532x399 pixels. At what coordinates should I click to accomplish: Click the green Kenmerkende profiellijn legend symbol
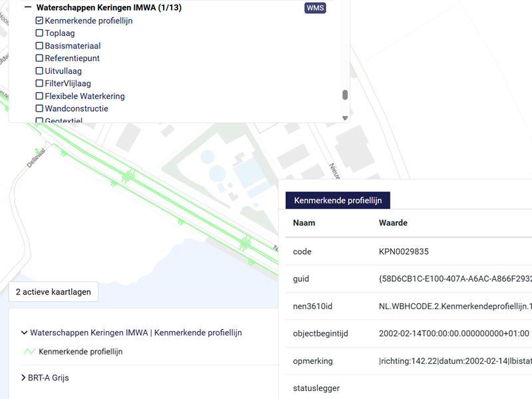[x=29, y=352]
